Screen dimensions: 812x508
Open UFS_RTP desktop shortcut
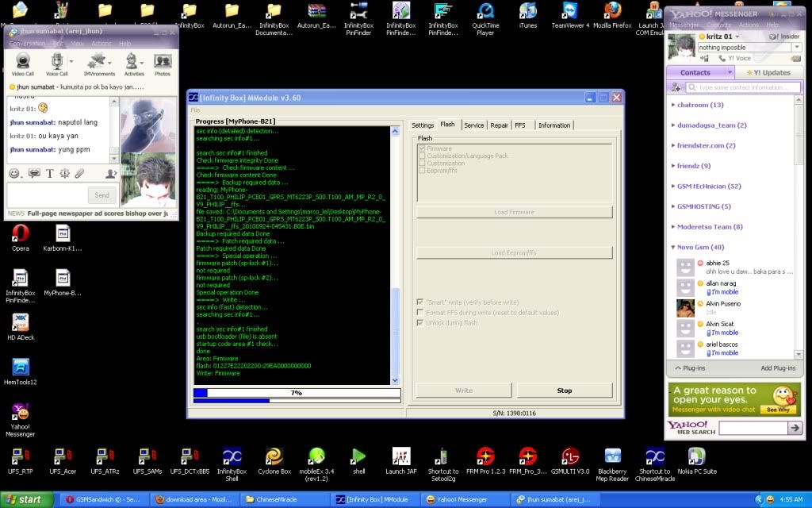[20, 461]
